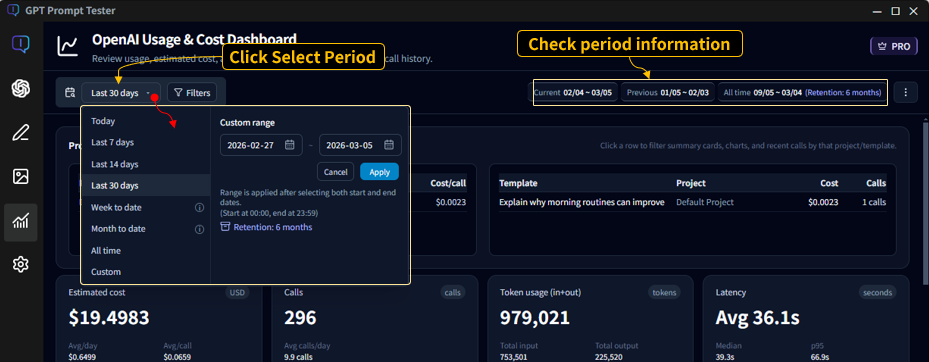Image resolution: width=929 pixels, height=362 pixels.
Task: Open the image generation sidebar icon
Action: click(x=21, y=177)
